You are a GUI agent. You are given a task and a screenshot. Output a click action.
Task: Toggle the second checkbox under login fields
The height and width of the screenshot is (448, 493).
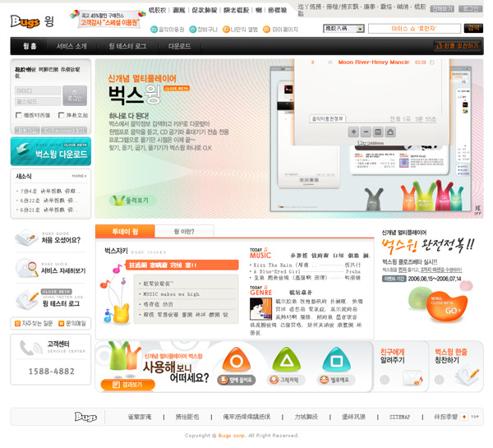[61, 116]
